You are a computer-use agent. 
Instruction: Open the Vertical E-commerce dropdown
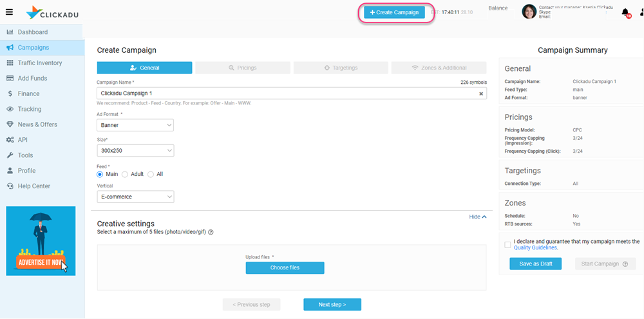[135, 197]
